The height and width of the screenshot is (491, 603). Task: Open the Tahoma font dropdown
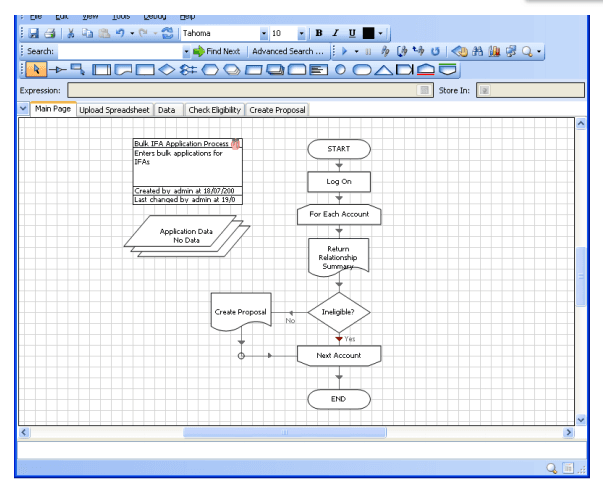tap(263, 33)
